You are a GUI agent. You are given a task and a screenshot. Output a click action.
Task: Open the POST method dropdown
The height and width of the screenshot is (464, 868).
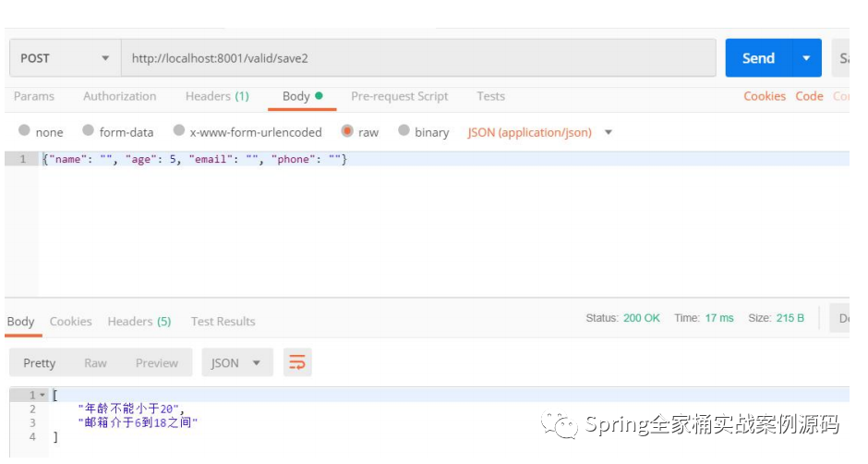pos(66,57)
